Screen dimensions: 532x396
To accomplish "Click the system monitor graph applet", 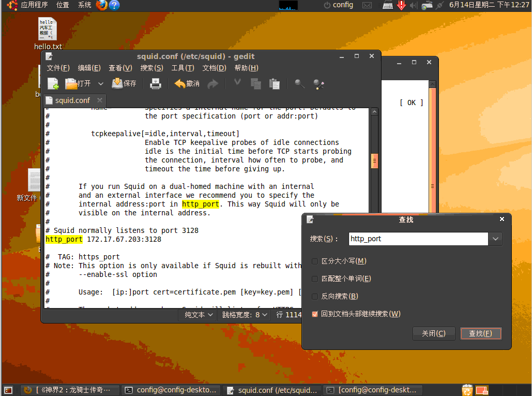I will point(288,5).
